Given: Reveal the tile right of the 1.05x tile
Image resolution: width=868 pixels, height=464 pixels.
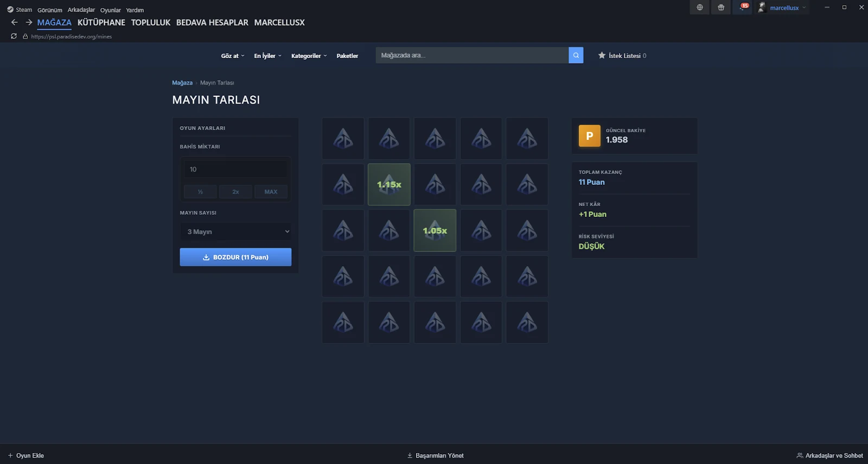Looking at the screenshot, I should pos(481,230).
